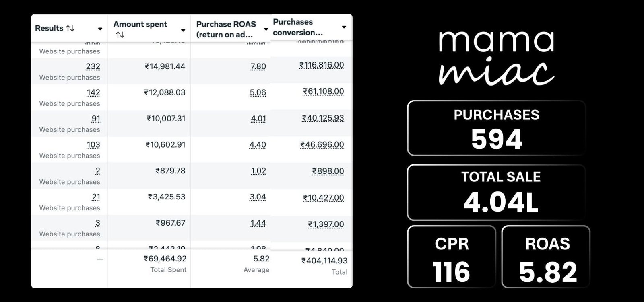Image resolution: width=644 pixels, height=302 pixels.
Task: Open the 7.80 ROAS value
Action: tap(258, 66)
